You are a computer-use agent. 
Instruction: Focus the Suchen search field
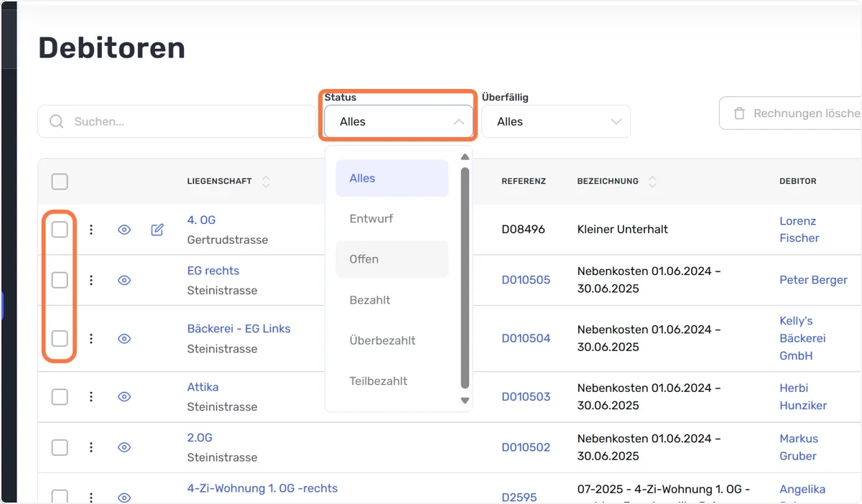click(x=177, y=122)
